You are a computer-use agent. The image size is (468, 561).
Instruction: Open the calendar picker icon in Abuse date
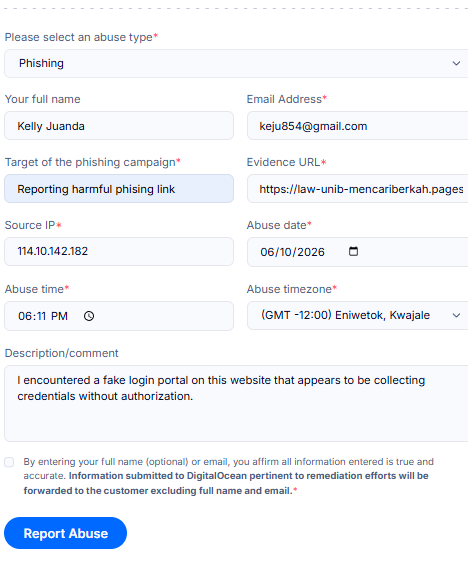click(353, 252)
